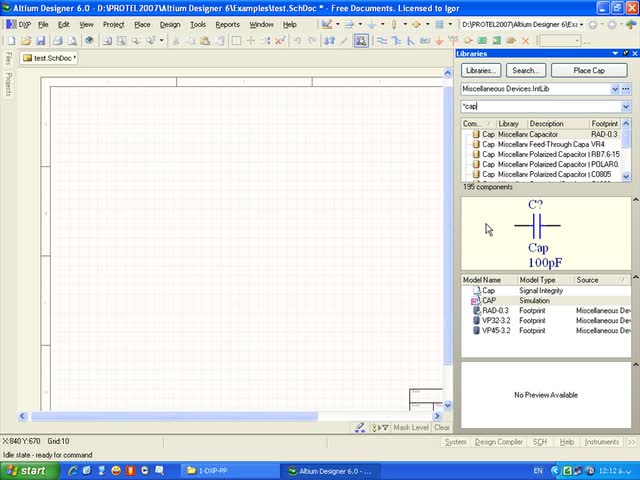Open the file path dropdown in toolbar
The height and width of the screenshot is (480, 640).
584,24
